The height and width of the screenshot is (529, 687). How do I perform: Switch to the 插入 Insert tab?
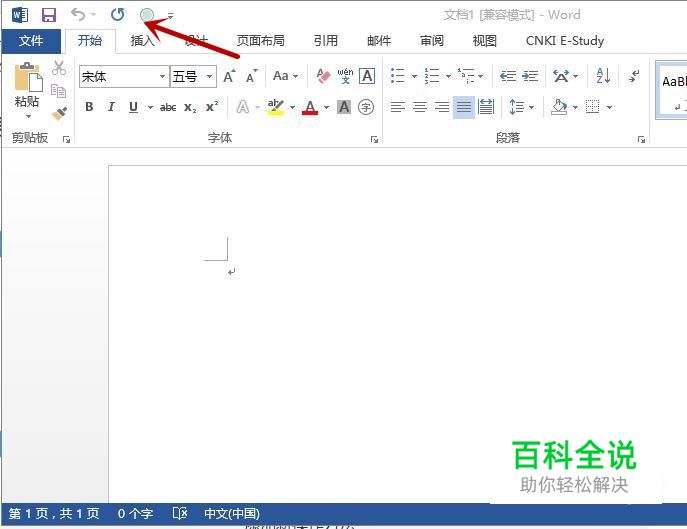tap(142, 41)
